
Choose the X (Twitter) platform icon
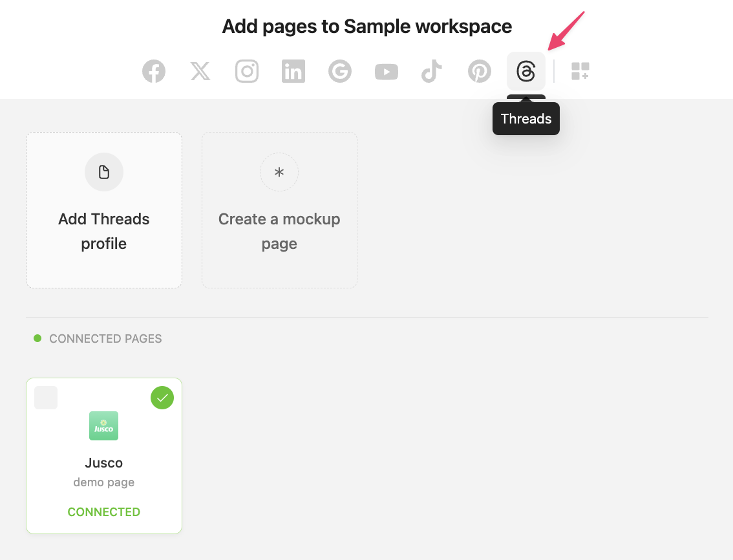[200, 71]
